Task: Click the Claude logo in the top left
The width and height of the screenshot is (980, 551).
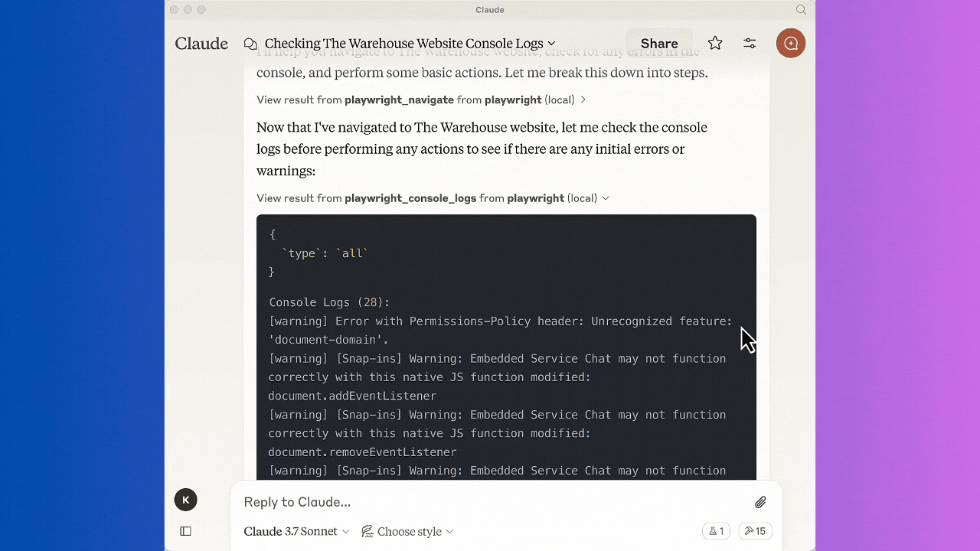Action: (201, 44)
